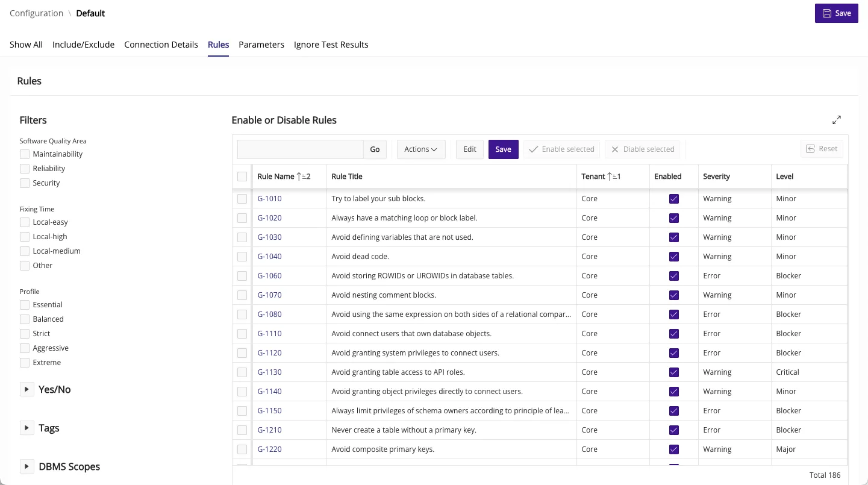The image size is (868, 485).
Task: Expand the Yes/No filter section
Action: (x=27, y=390)
